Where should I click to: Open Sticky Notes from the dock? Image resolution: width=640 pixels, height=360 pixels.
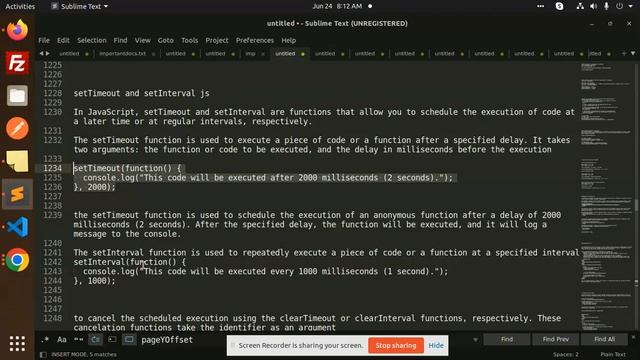click(17, 161)
